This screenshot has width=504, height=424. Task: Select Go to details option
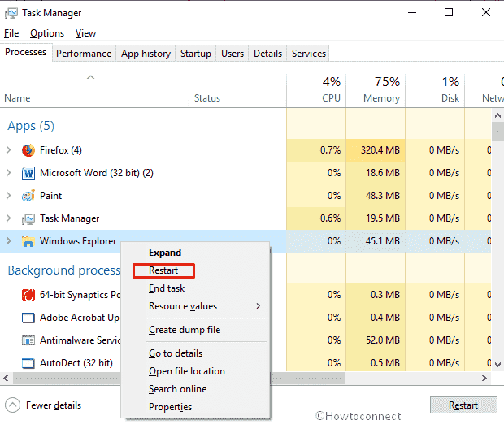pyautogui.click(x=176, y=353)
